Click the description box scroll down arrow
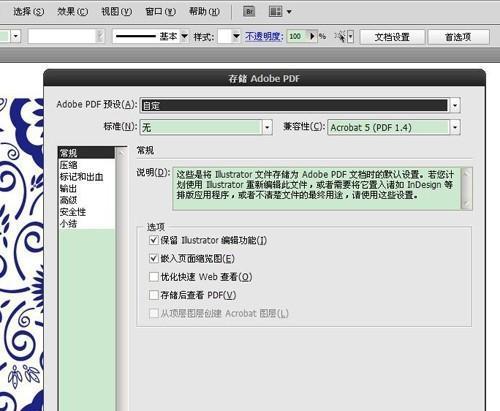The height and width of the screenshot is (411, 500). pos(467,204)
